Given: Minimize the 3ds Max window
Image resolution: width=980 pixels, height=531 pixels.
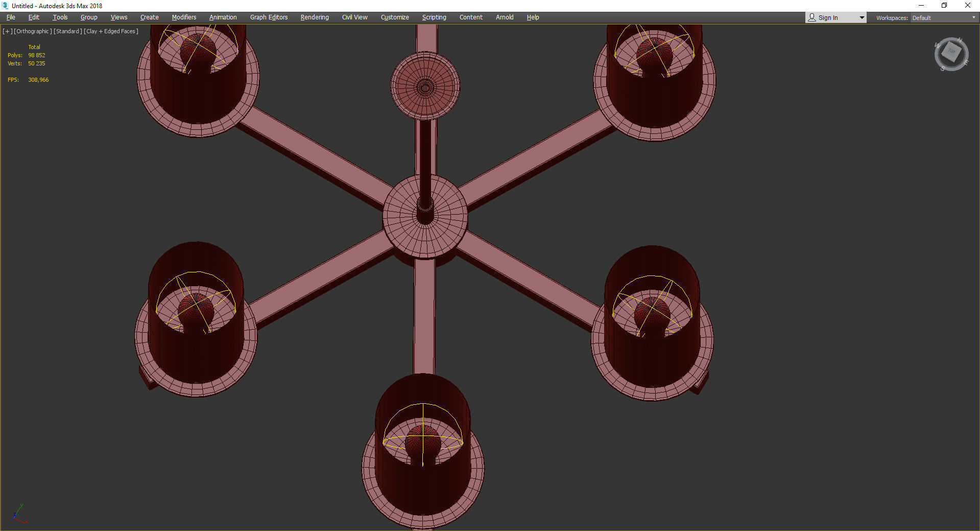Looking at the screenshot, I should click(921, 6).
